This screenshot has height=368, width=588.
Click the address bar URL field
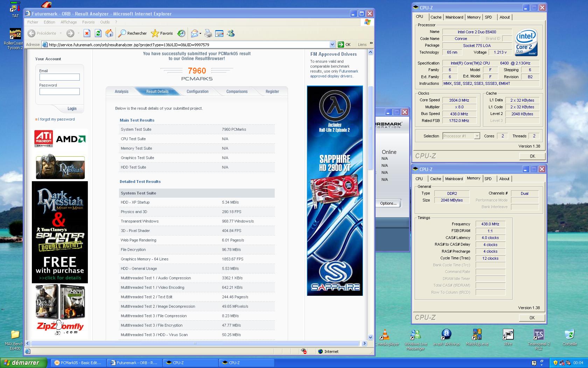coord(188,45)
